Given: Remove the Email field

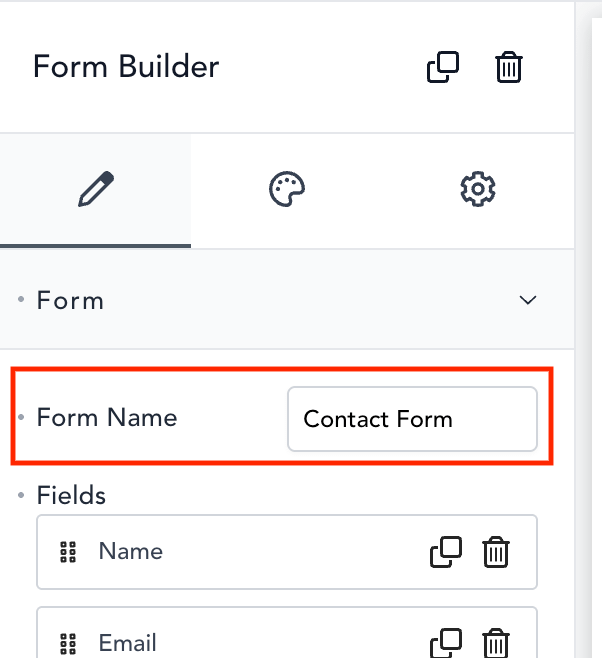Looking at the screenshot, I should tap(496, 643).
